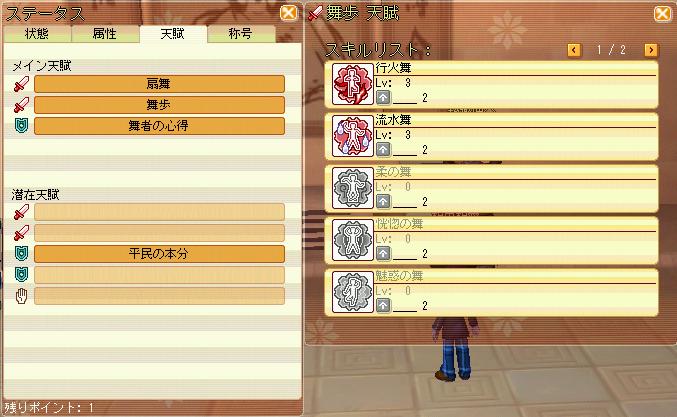Level up 流水舞 with the up arrow

click(x=383, y=150)
